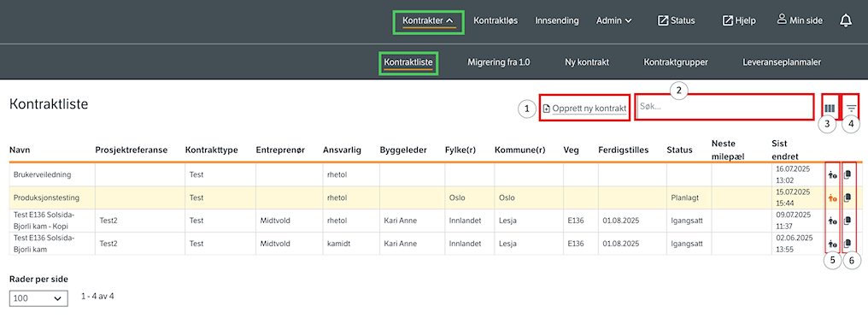This screenshot has width=868, height=324.
Task: Switch to Migrering fra 1.0 tab
Action: pos(499,62)
